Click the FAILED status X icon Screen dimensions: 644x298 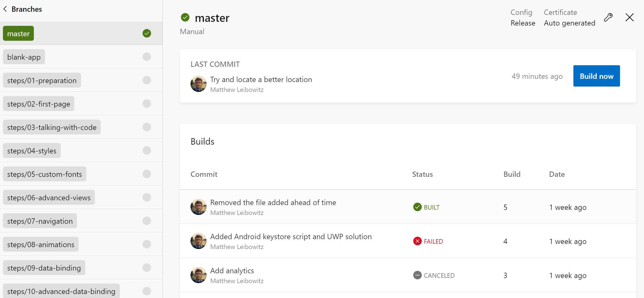coord(417,241)
